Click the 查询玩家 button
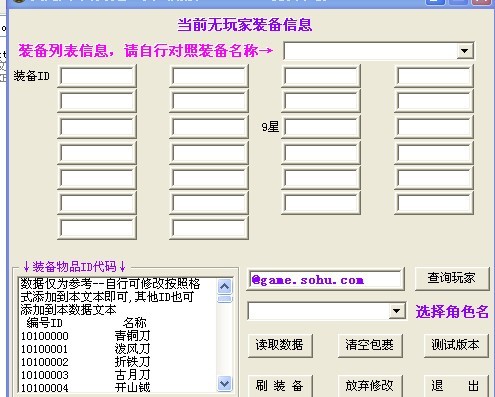Screen dimensions: 495x397 (x=452, y=278)
